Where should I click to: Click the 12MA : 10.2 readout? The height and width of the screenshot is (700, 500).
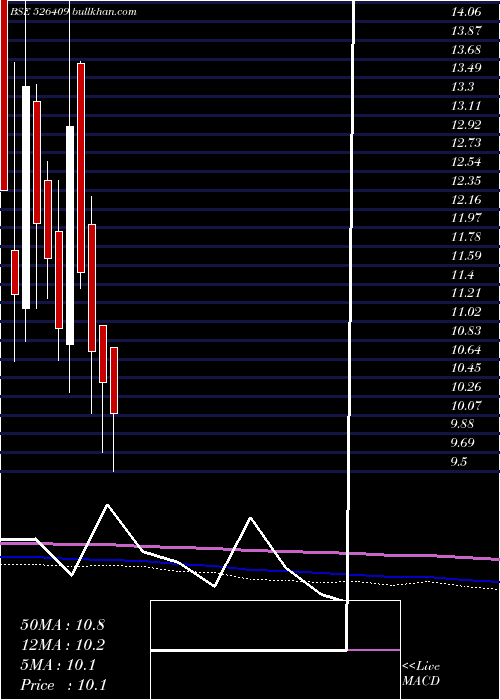click(x=62, y=645)
